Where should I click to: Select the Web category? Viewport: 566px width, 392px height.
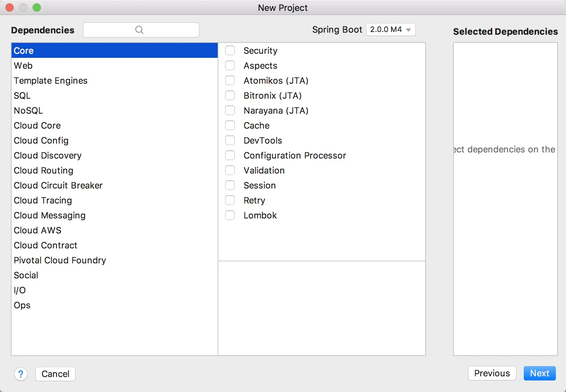click(114, 66)
